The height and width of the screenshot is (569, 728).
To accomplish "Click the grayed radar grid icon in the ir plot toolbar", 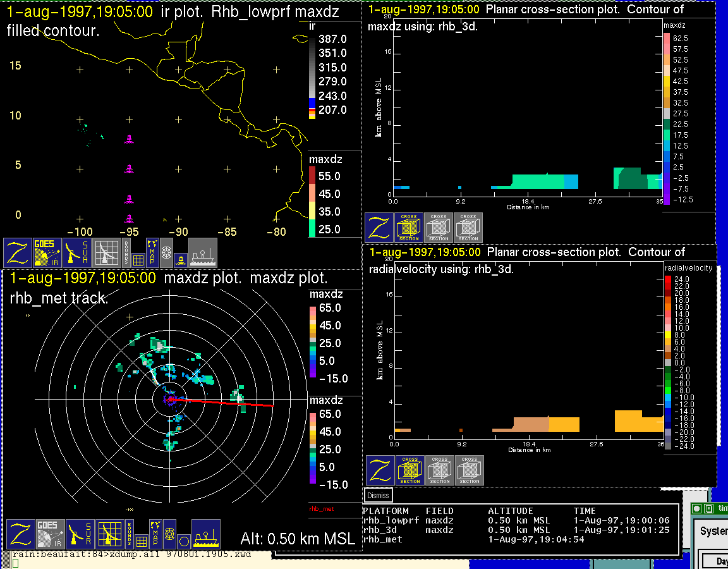I will (x=107, y=253).
